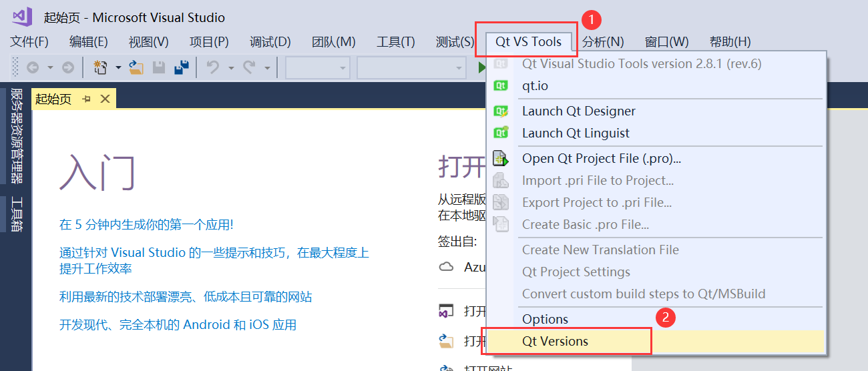Open link 开发现代、完全本机的 Android 和 iOS 应用
The height and width of the screenshot is (371, 868).
178,325
